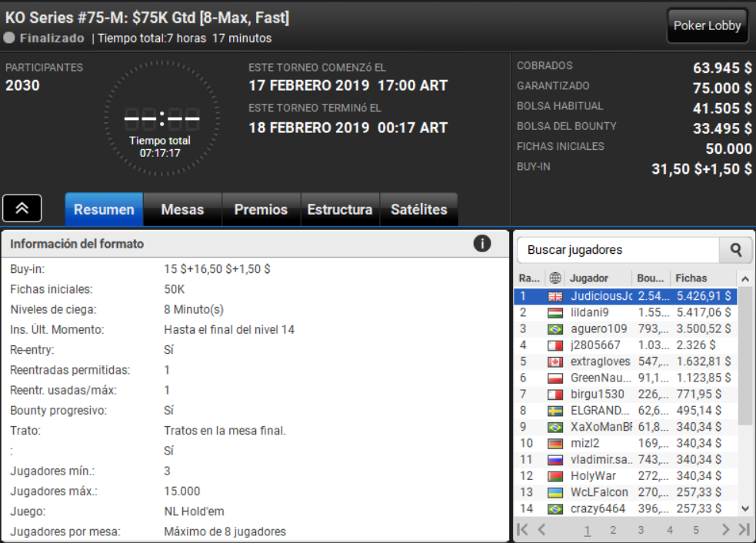Go to previous page of players
The width and height of the screenshot is (756, 543).
541,529
